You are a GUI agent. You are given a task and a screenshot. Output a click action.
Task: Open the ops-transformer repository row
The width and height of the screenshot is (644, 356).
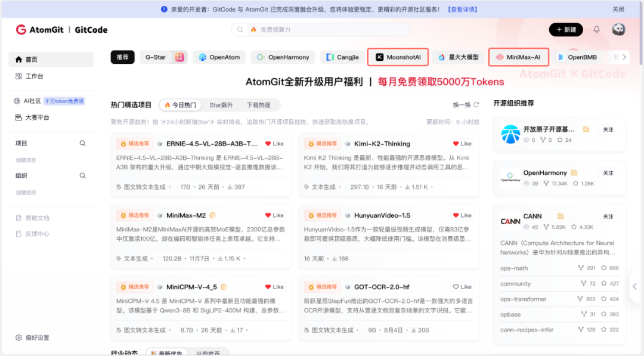point(559,299)
